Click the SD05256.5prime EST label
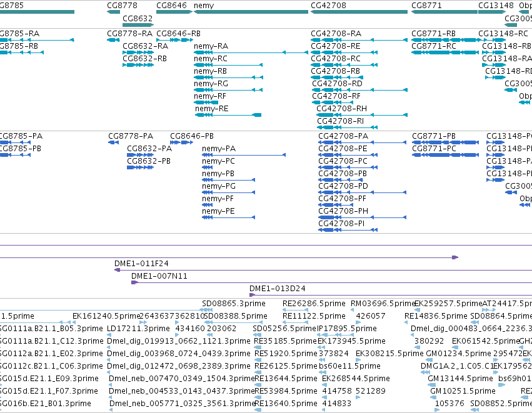 (284, 329)
